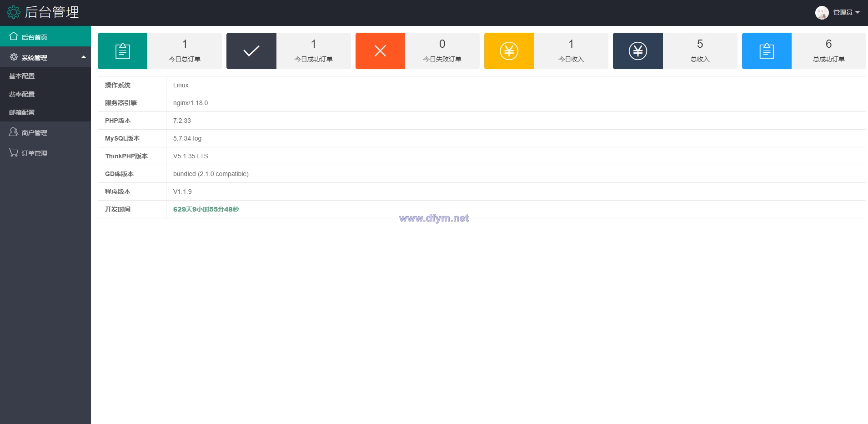Click the ThinkPHP版本 row label
Screen dimensions: 868x424
tap(126, 156)
